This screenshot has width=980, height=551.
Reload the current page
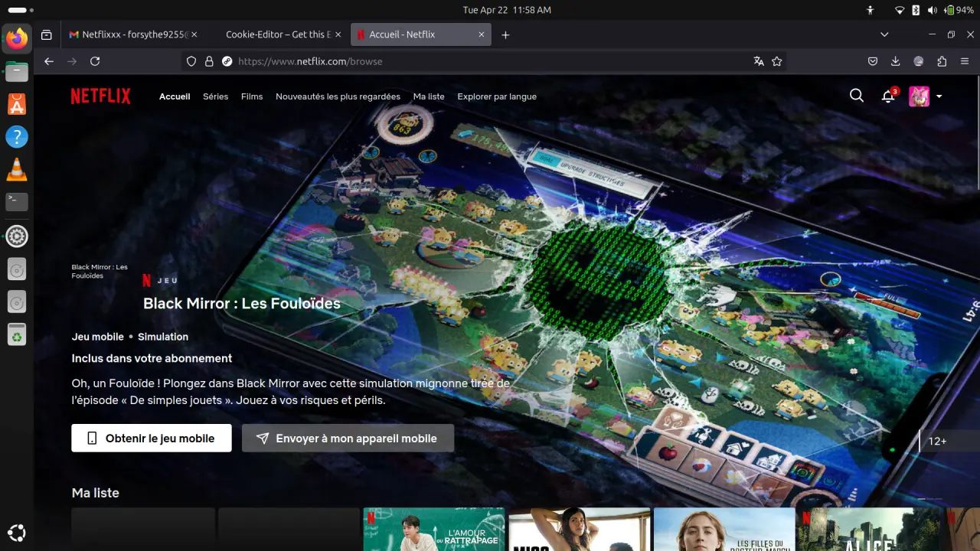point(95,61)
